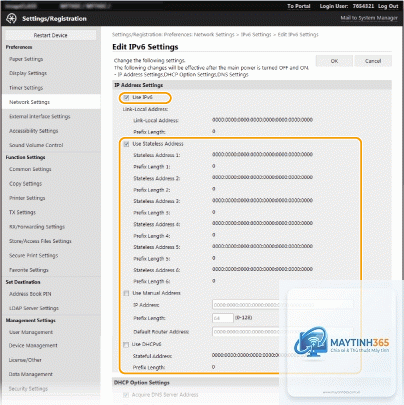Open the To Portal link
Screen dimensions: 404x405
(x=299, y=6)
